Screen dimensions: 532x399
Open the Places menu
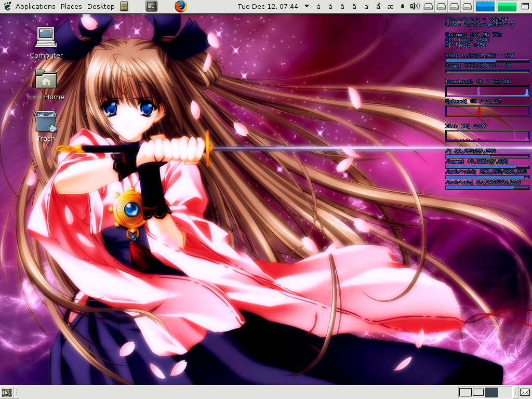[71, 6]
